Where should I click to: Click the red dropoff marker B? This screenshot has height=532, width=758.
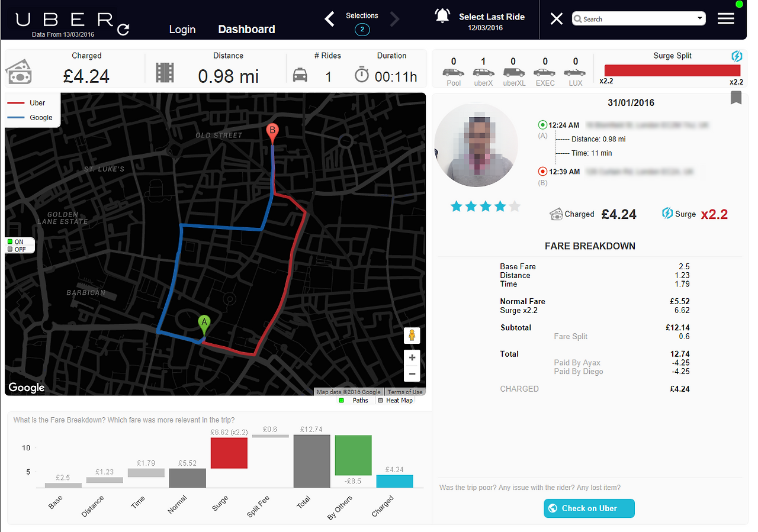point(272,134)
